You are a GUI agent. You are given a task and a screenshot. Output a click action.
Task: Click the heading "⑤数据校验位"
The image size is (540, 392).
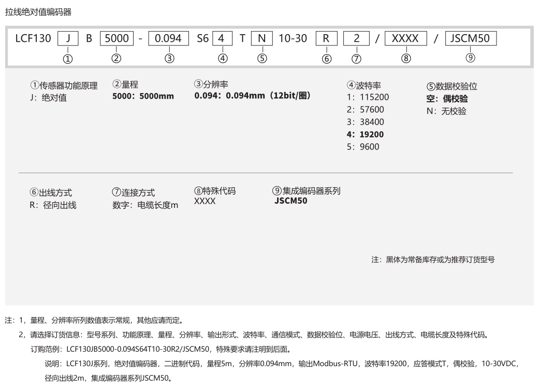coord(452,86)
